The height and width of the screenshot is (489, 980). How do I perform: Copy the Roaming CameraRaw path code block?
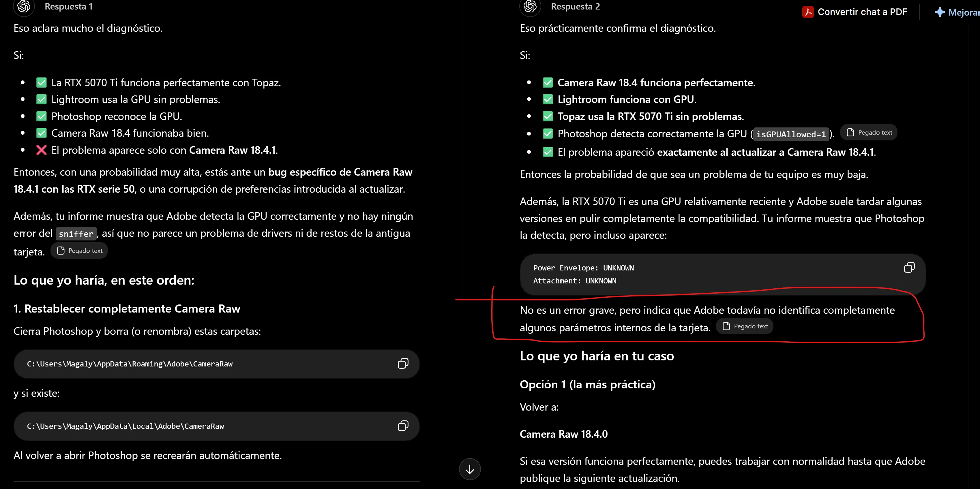[403, 364]
